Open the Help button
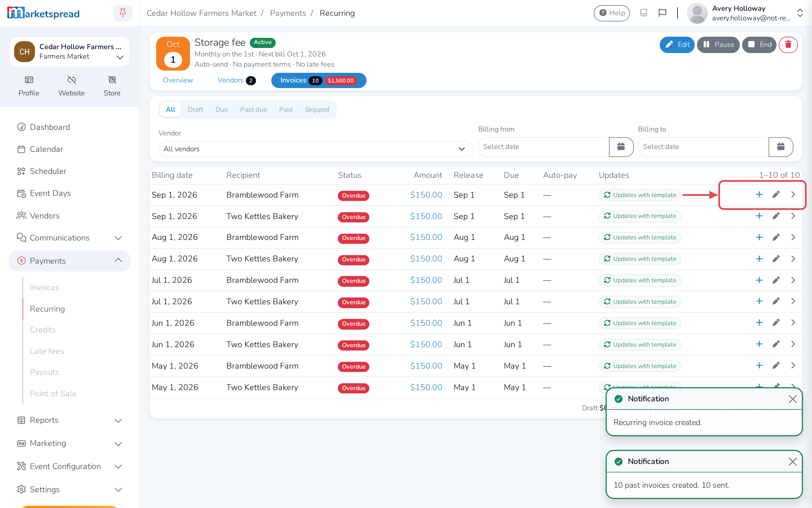The width and height of the screenshot is (812, 508). pyautogui.click(x=611, y=13)
